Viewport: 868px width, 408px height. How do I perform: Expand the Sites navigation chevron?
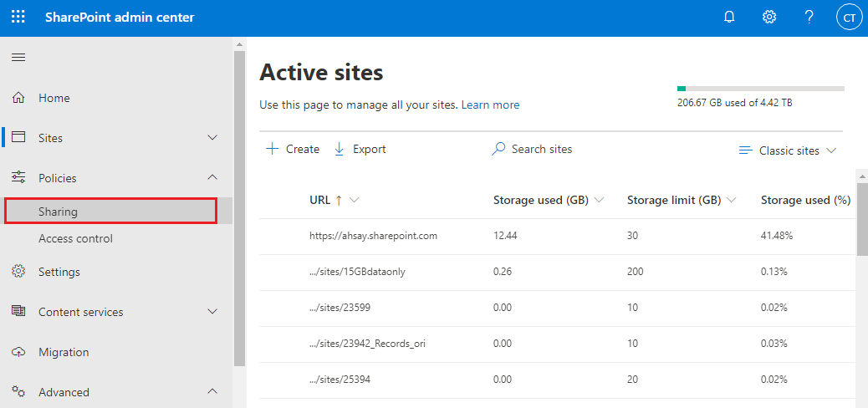tap(212, 138)
